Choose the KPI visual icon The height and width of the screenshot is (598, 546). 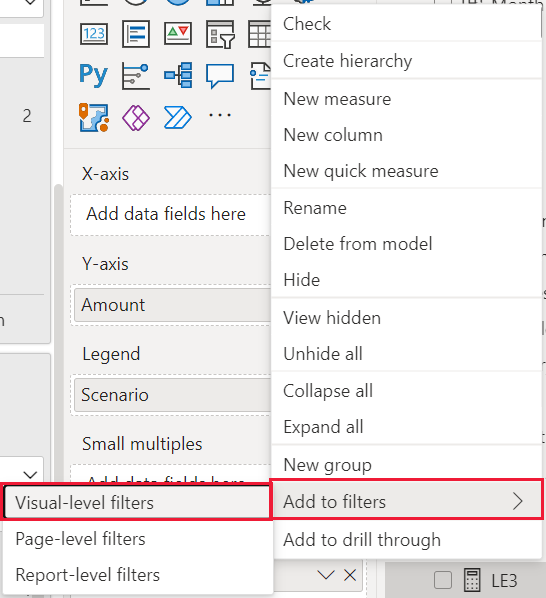tap(178, 34)
